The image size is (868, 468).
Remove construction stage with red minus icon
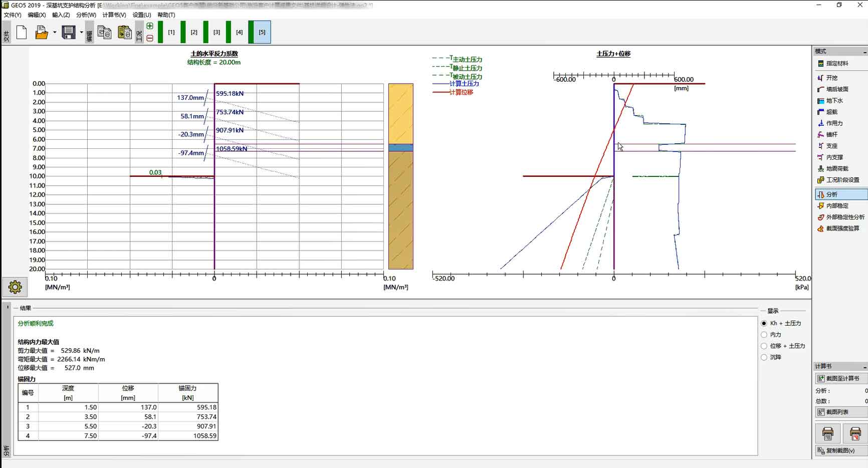pos(150,38)
